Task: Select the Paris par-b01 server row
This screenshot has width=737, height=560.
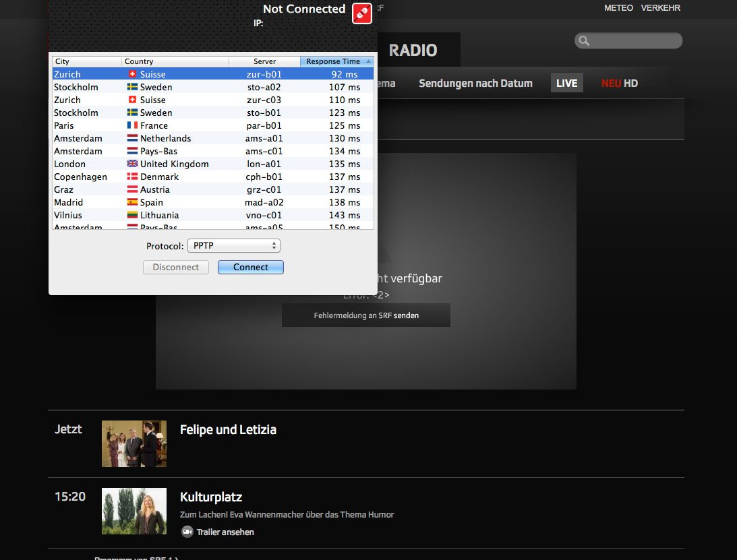Action: pos(213,125)
